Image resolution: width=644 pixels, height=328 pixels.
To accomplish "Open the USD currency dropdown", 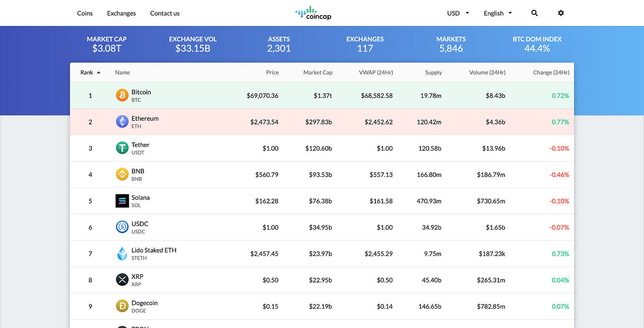I will pos(458,13).
